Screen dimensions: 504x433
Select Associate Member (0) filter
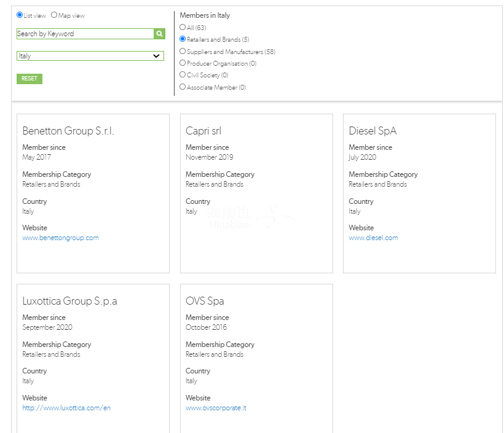click(183, 87)
